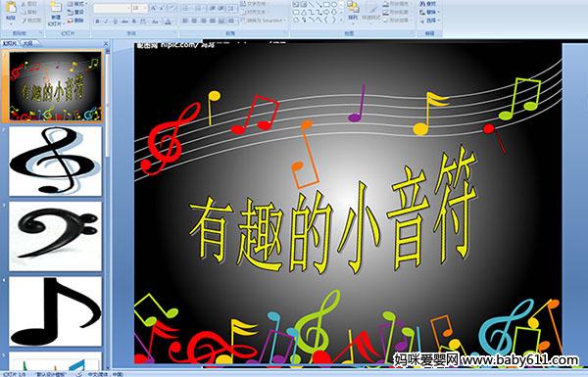Viewport: 588px width, 377px height.
Task: Pick the oval shape from the shapes gallery
Action: 334,5
